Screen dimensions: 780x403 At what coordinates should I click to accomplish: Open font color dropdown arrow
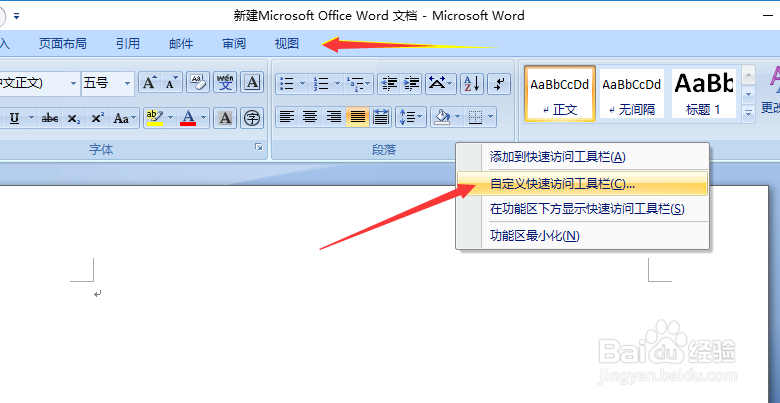pos(203,118)
